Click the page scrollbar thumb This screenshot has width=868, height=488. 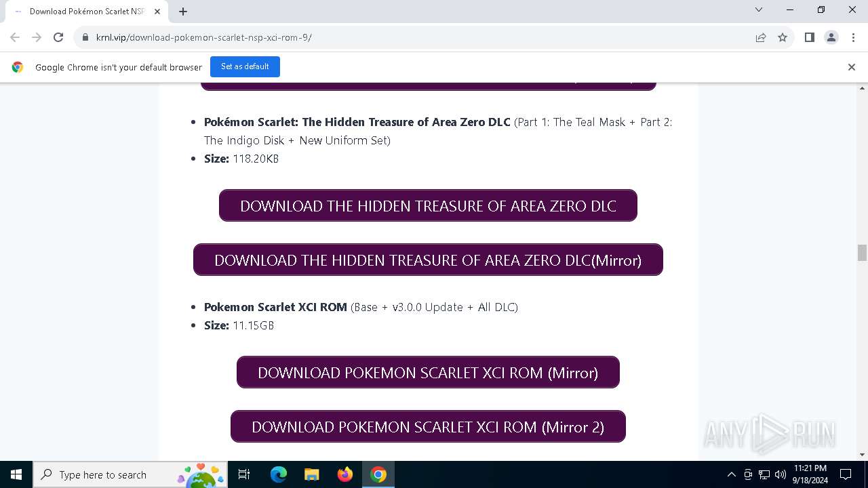tap(862, 253)
